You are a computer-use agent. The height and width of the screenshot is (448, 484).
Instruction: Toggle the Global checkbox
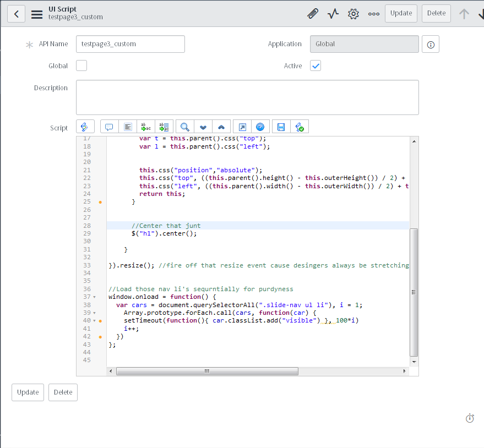tap(81, 66)
